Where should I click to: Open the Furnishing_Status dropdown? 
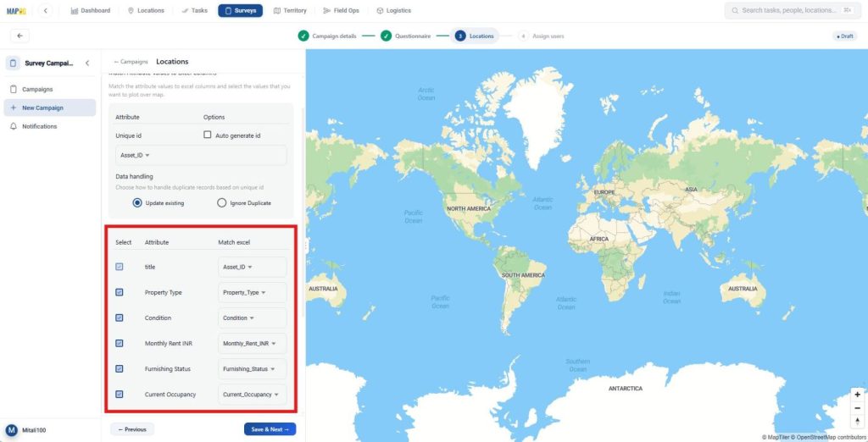253,368
